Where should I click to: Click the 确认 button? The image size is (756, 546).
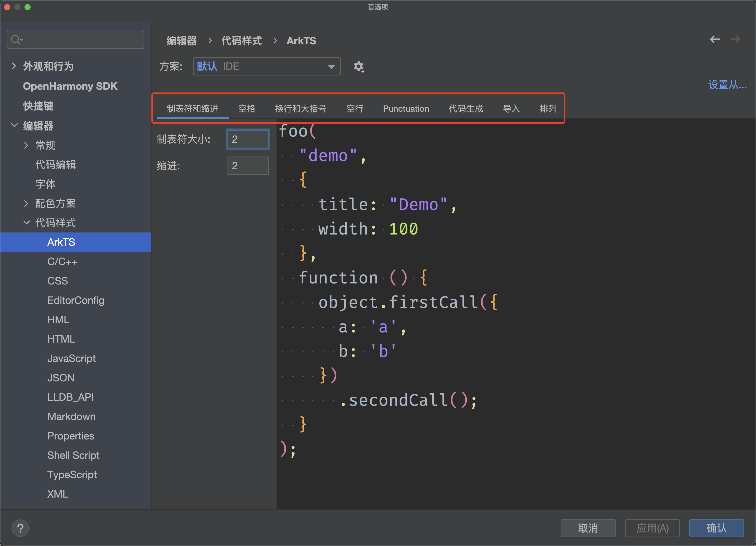(x=716, y=528)
